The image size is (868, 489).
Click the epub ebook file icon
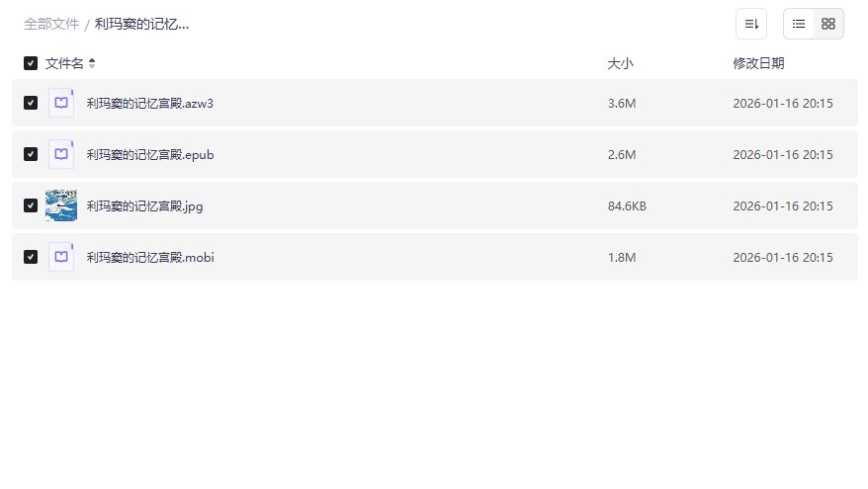click(61, 154)
